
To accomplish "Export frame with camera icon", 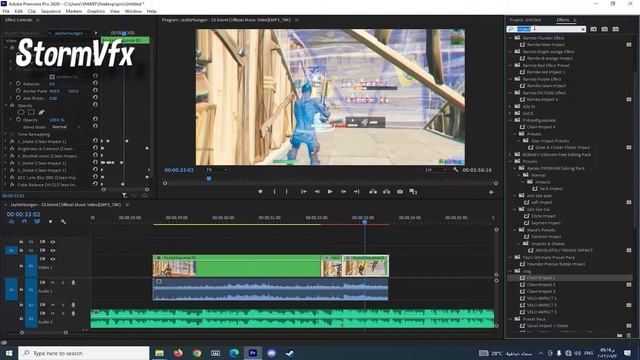I will [400, 191].
